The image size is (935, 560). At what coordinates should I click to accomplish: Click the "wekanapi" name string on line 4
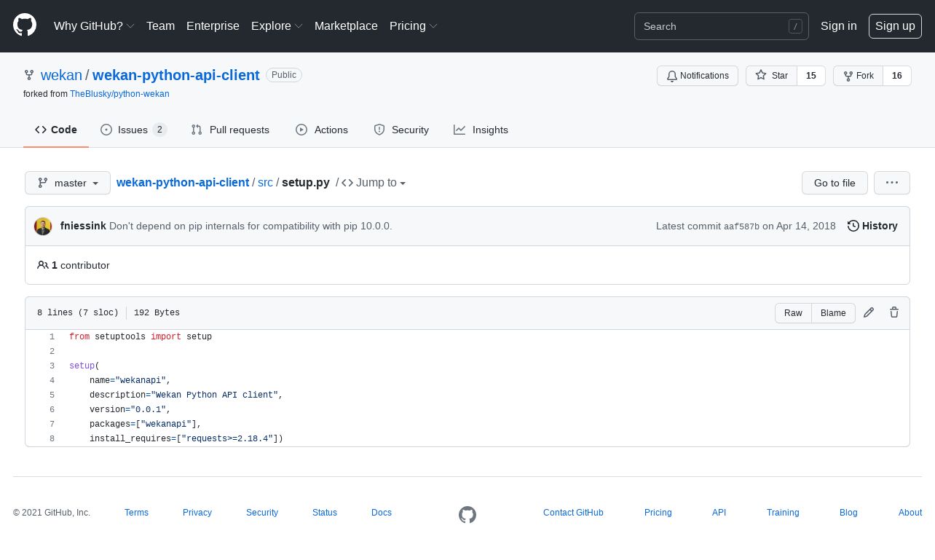[141, 380]
